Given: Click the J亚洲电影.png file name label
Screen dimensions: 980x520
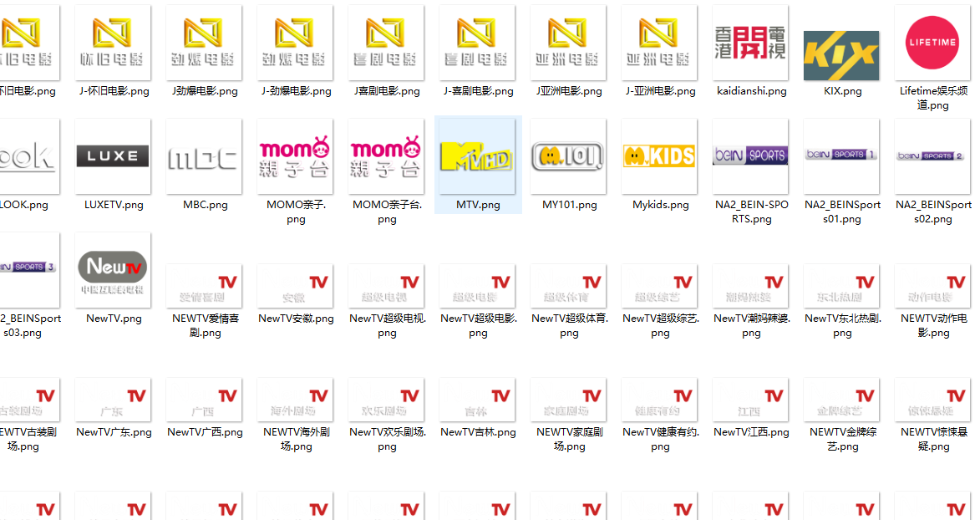Looking at the screenshot, I should pos(568,91).
